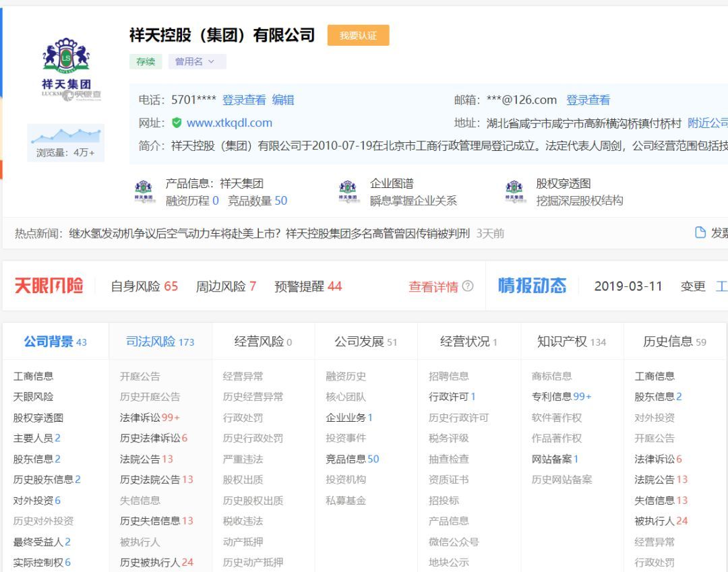Image resolution: width=728 pixels, height=572 pixels.
Task: Open website www.xtkqdl.com link
Action: coord(229,123)
